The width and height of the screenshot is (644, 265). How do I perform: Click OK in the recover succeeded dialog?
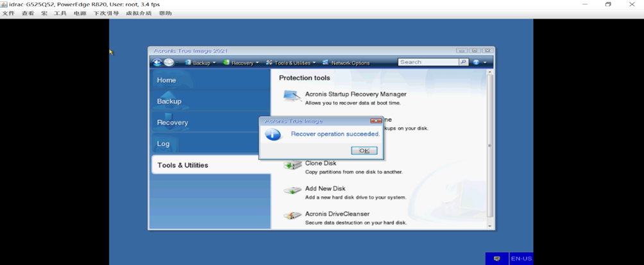(364, 151)
